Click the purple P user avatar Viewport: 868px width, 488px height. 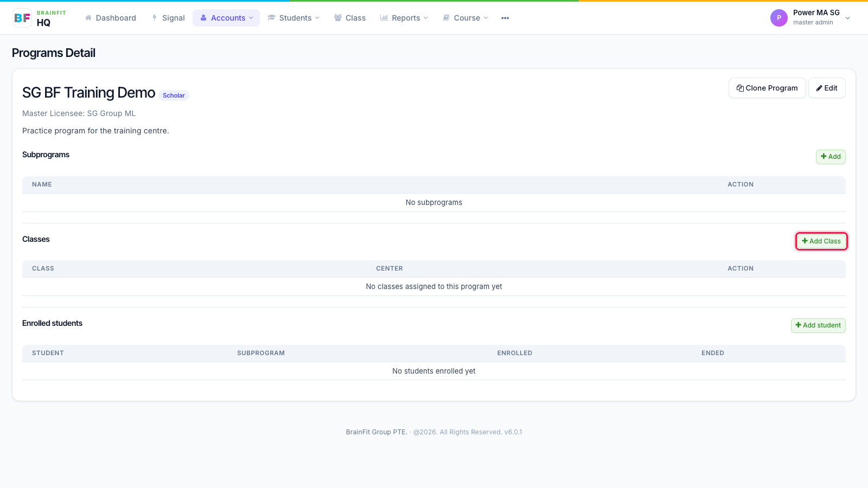coord(779,18)
